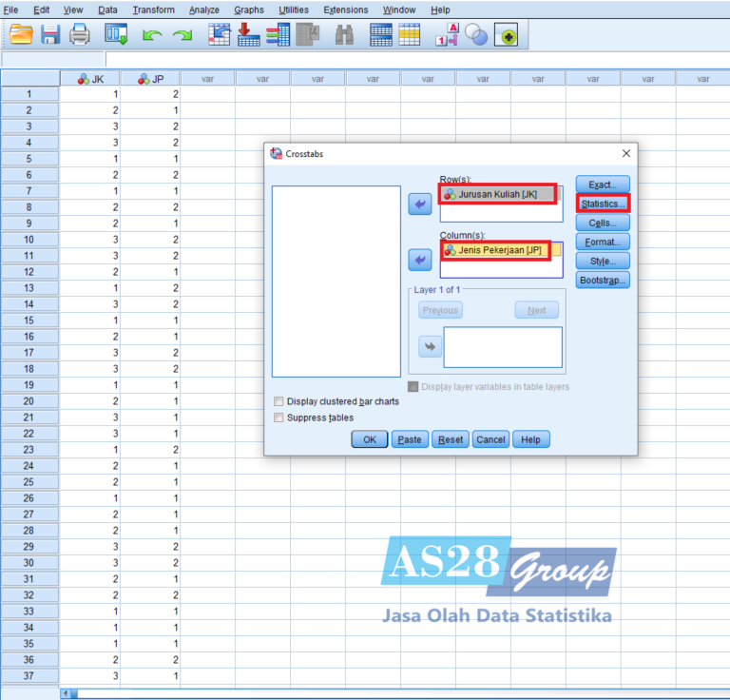Viewport: 730px width, 700px height.
Task: Open the Analyze menu
Action: 203,10
